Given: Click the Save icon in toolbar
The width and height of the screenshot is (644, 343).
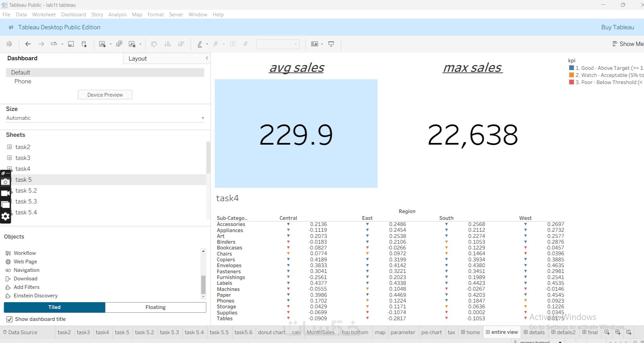Looking at the screenshot, I should 71,44.
